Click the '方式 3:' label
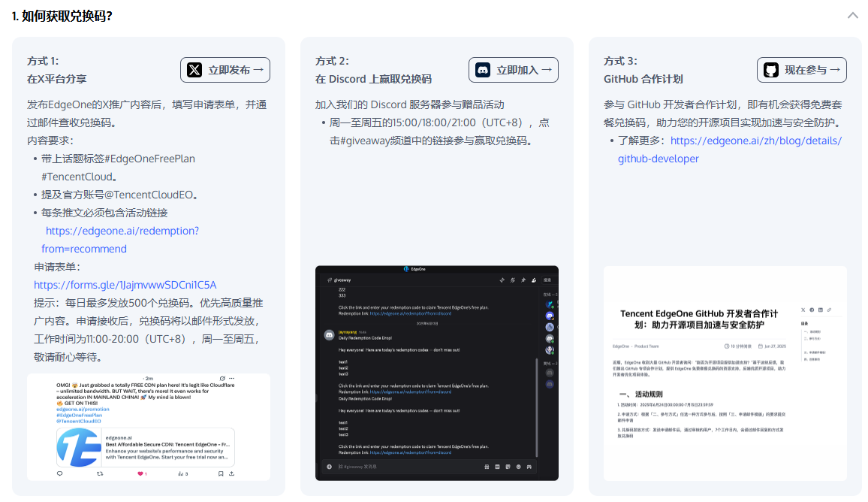The width and height of the screenshot is (868, 502). pos(620,61)
